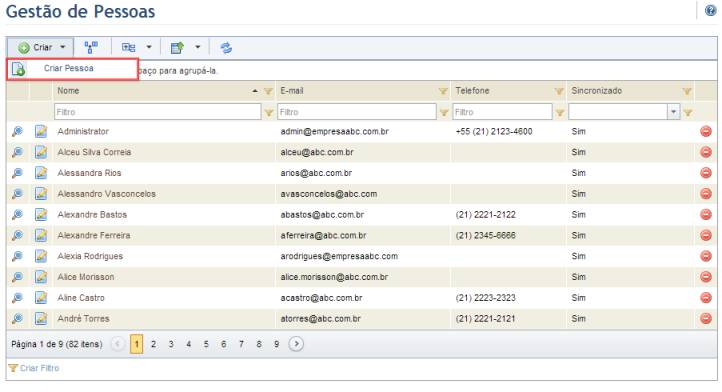Refresh the people list
Screen dimensions: 722x392
(226, 47)
